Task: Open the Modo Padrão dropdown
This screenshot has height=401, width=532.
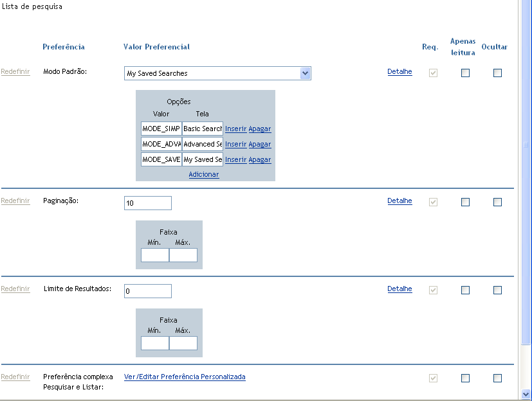Action: pos(306,73)
